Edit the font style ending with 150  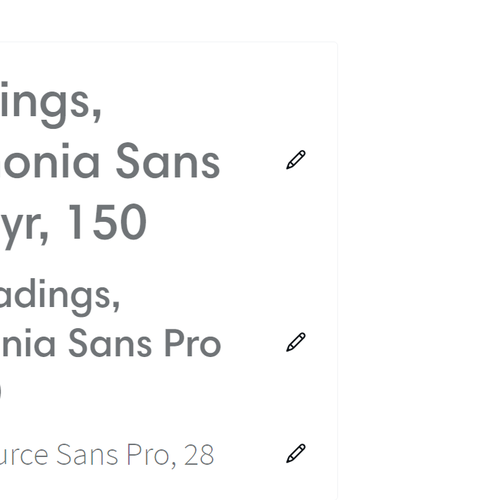296,160
